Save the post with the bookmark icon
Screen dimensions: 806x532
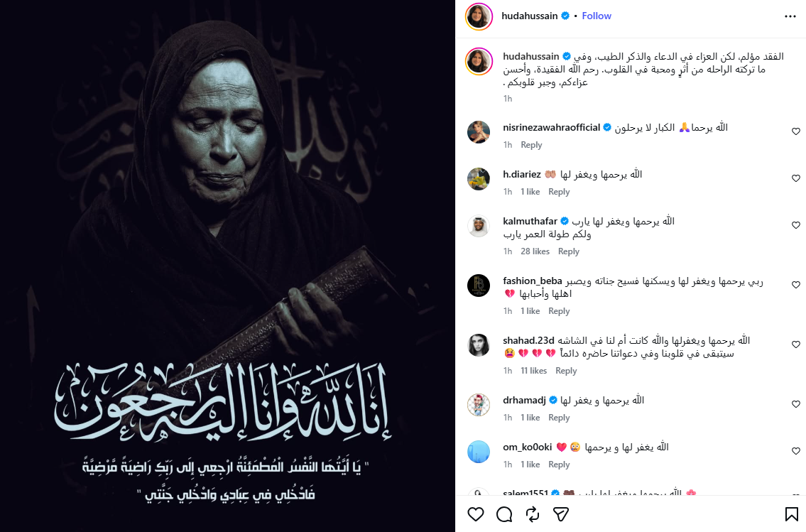tap(791, 514)
